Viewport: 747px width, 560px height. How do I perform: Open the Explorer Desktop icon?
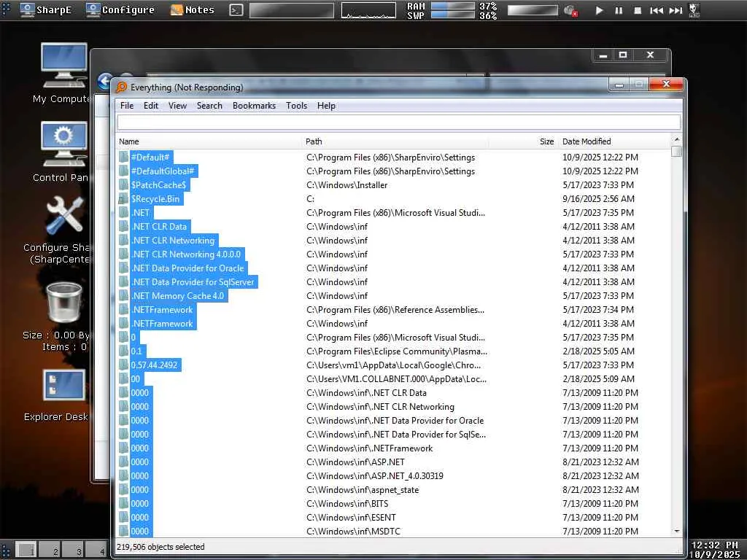pyautogui.click(x=64, y=385)
